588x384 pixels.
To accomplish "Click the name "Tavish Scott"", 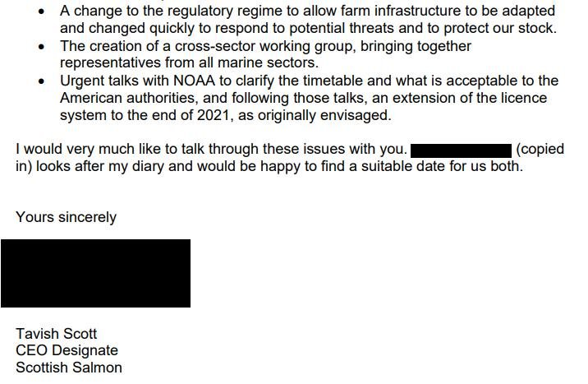I will click(x=56, y=334).
